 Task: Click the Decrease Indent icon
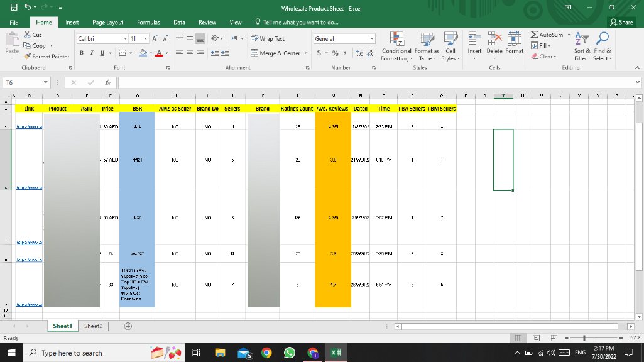(214, 53)
